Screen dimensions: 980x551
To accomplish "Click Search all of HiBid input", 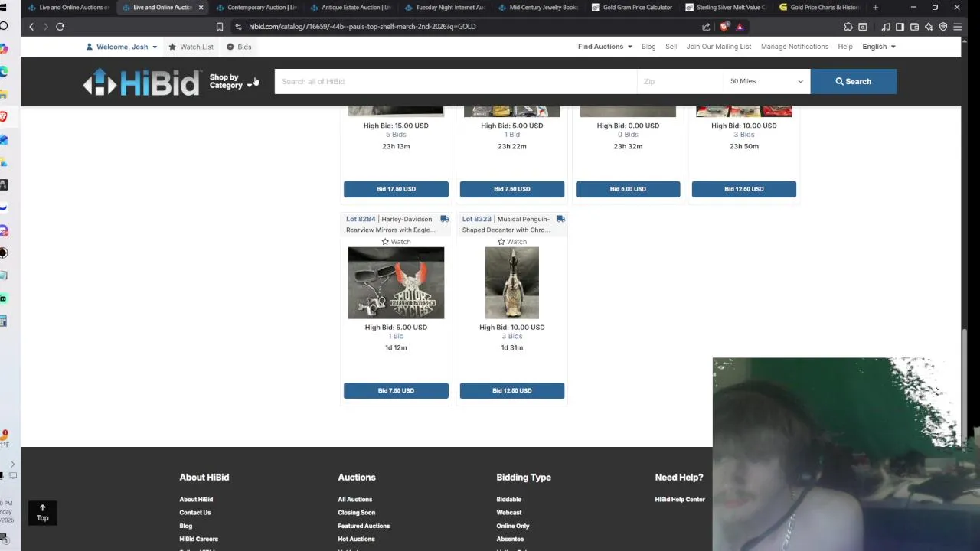I will coord(456,81).
